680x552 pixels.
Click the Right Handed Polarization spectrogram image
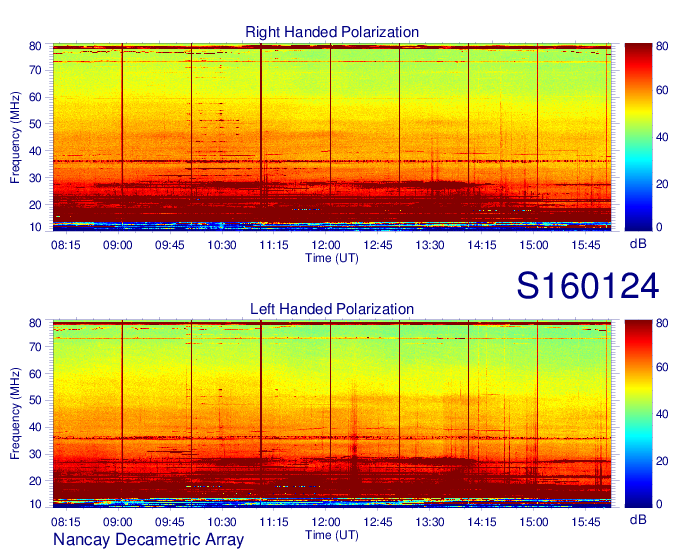[x=332, y=137]
